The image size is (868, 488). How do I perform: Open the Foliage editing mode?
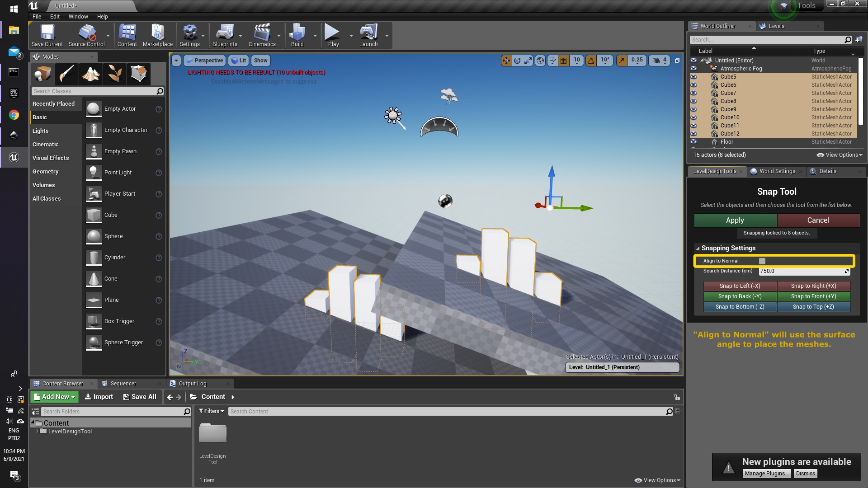[115, 74]
